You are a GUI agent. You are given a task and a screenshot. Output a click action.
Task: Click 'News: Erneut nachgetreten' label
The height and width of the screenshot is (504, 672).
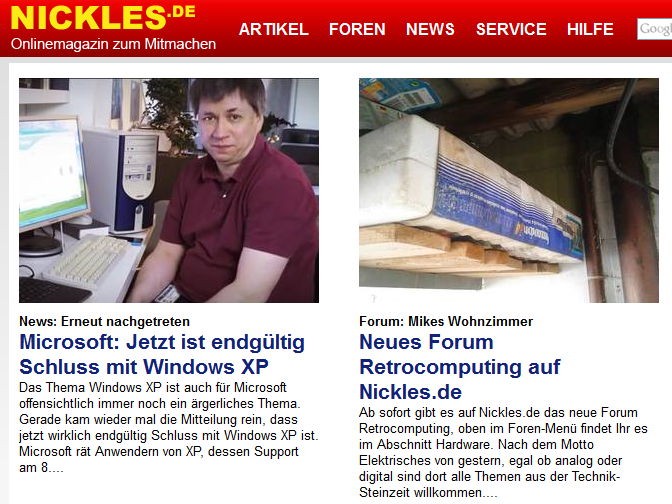coord(104,321)
